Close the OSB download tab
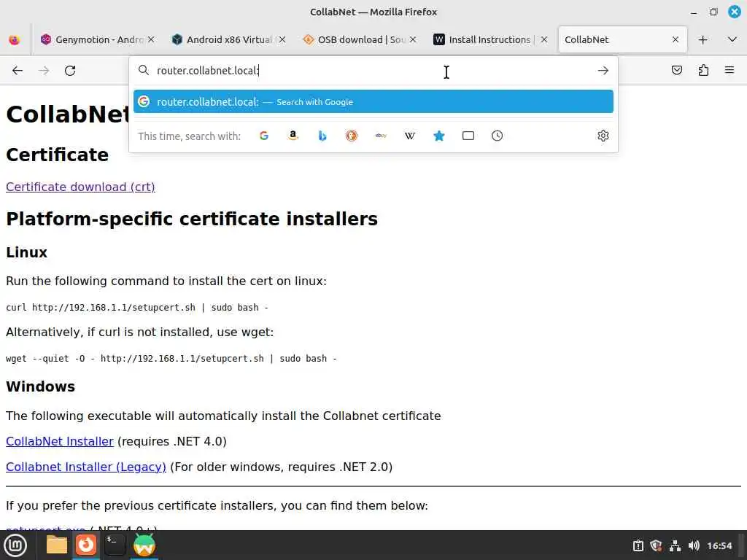747x560 pixels. click(413, 39)
